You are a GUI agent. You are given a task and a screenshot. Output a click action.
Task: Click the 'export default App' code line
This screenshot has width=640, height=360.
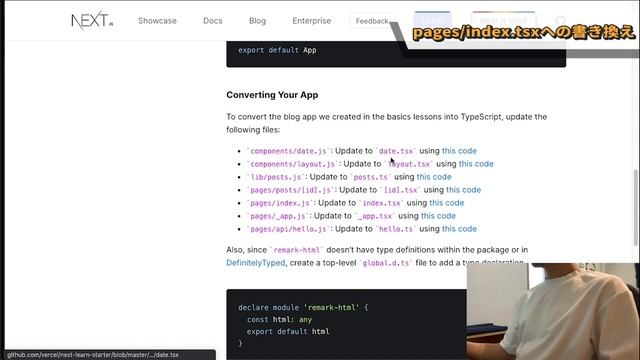(x=277, y=50)
